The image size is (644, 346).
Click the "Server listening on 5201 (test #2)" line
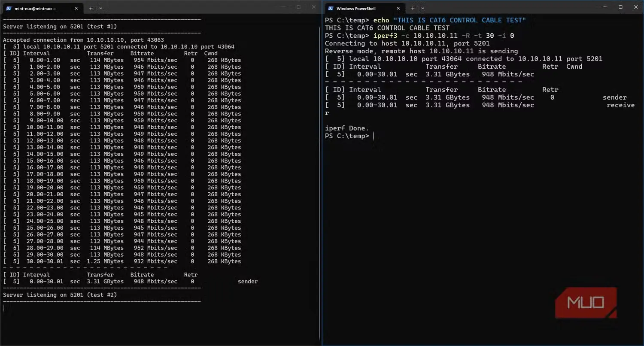[x=60, y=295]
